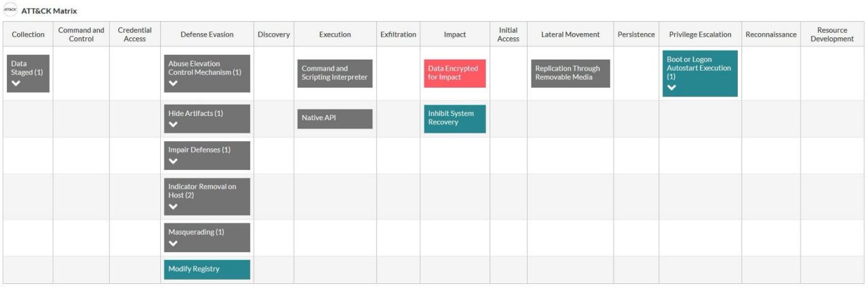
Task: Expand the Boot or Logon Autostart Execution chevron
Action: [x=671, y=88]
